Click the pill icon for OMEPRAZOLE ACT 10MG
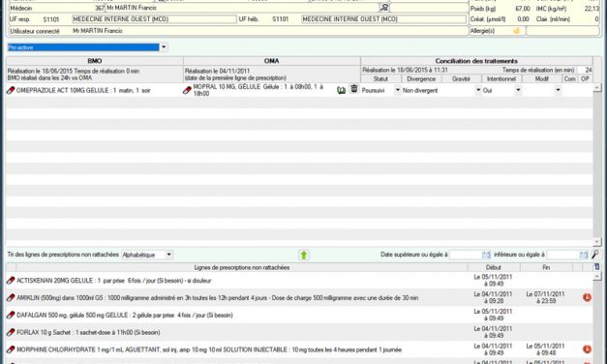Viewport: 607px width, 364px height. (x=11, y=90)
